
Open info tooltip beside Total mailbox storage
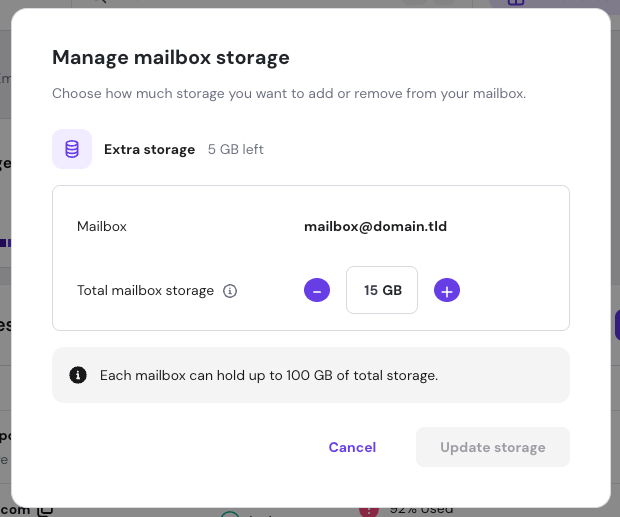230,291
